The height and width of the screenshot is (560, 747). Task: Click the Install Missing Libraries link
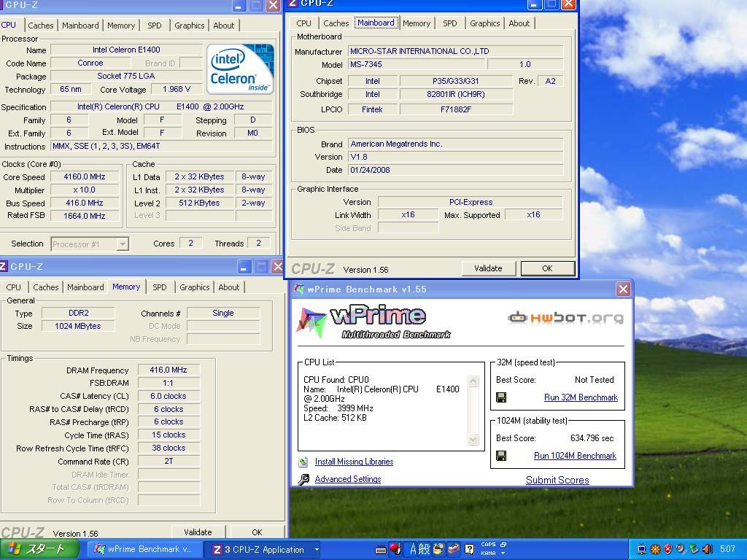click(354, 462)
